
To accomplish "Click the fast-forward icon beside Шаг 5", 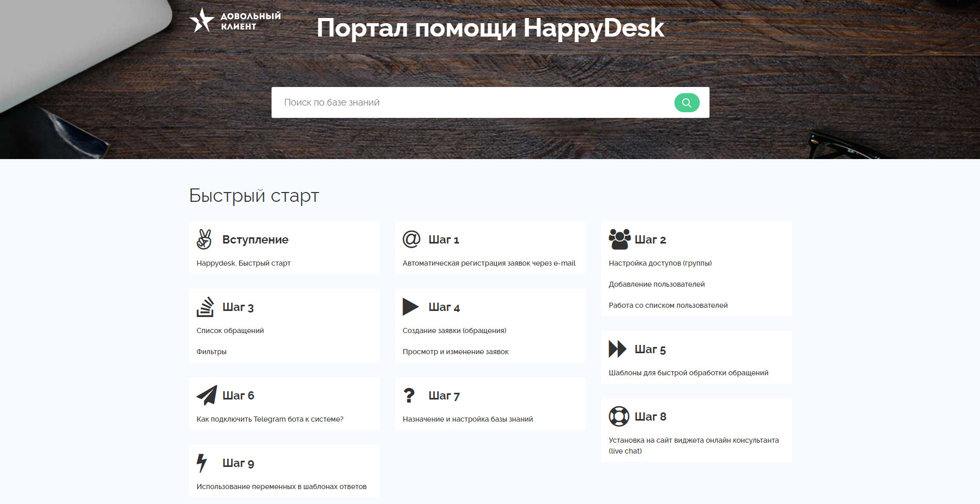I will click(x=617, y=349).
